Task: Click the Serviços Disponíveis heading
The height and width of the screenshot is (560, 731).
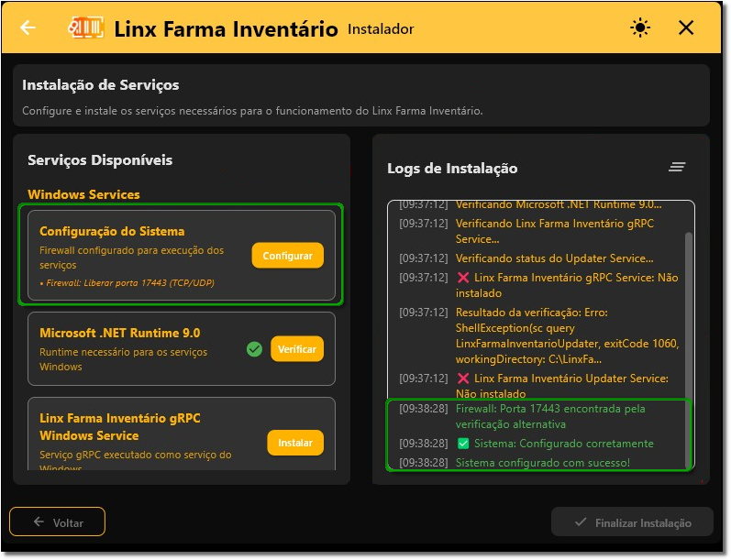Action: click(x=100, y=160)
